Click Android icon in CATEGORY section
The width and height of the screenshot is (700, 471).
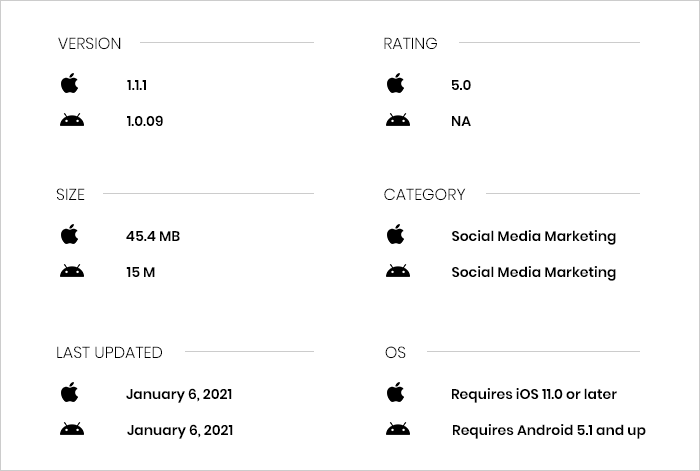tap(397, 272)
